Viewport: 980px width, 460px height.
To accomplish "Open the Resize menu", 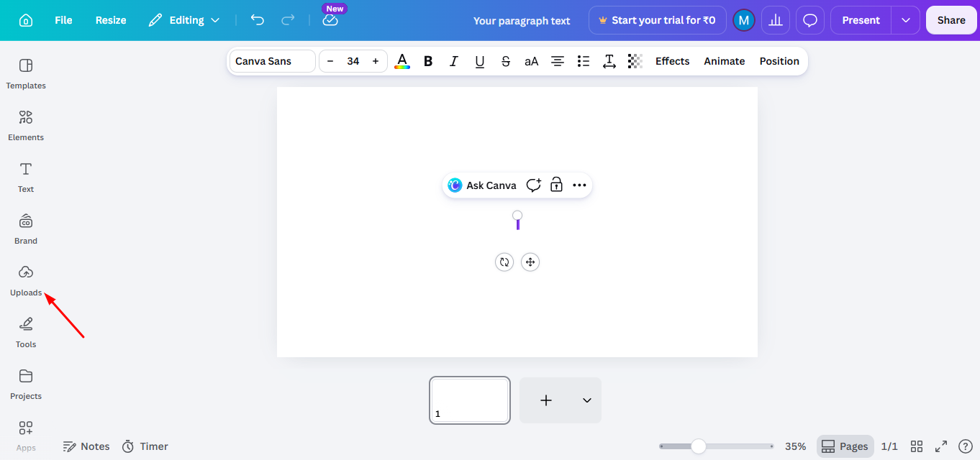I will pyautogui.click(x=111, y=20).
